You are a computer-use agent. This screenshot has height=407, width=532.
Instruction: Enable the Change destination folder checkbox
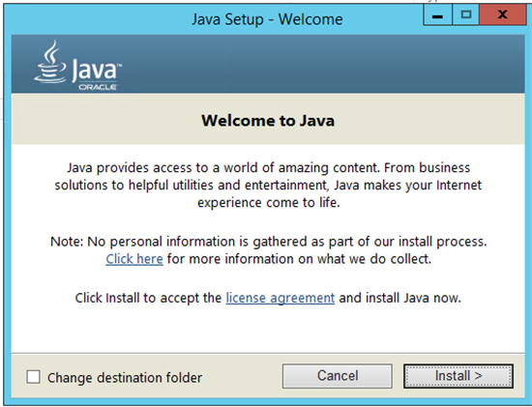click(33, 377)
